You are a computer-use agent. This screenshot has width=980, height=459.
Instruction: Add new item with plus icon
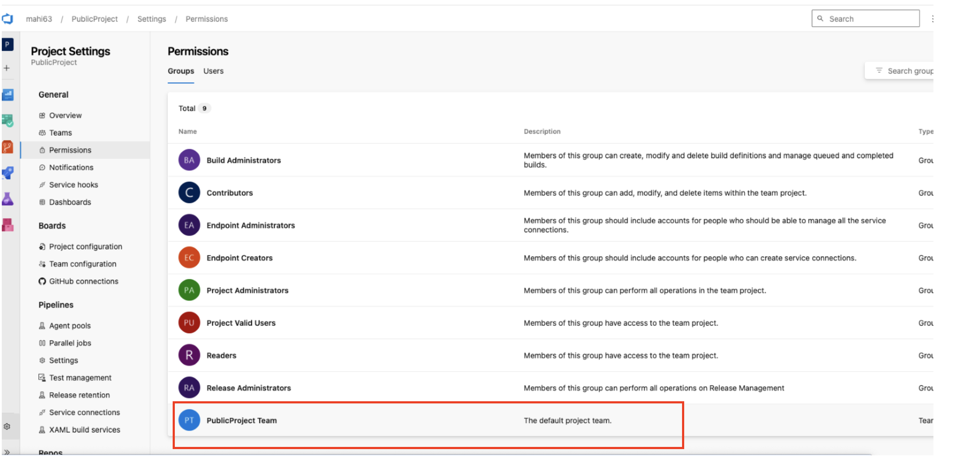click(7, 68)
